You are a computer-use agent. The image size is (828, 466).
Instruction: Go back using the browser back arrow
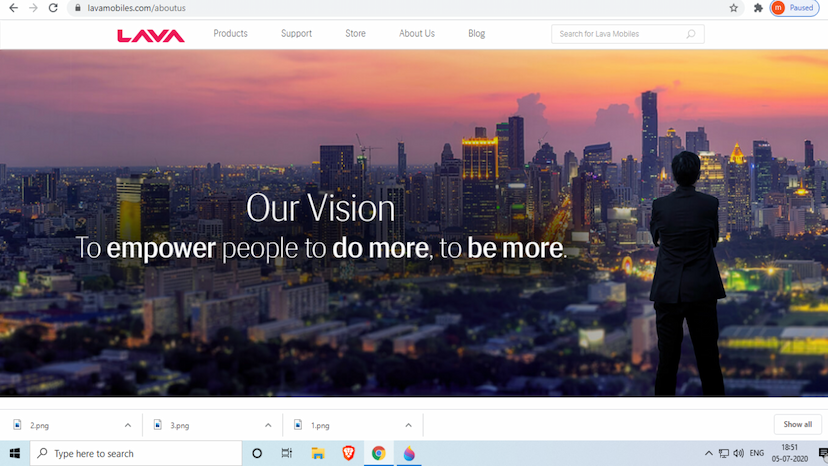coord(11,8)
